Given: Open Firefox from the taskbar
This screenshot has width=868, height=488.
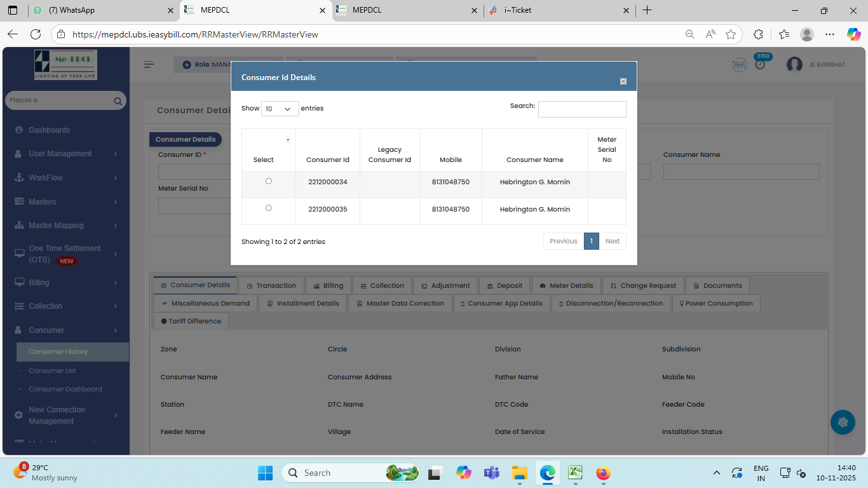Looking at the screenshot, I should 603,473.
